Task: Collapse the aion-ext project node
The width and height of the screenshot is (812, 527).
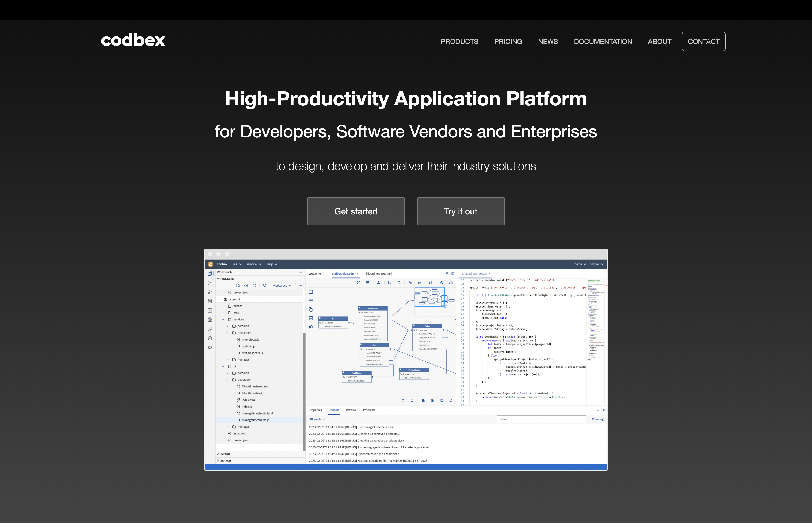Action: pos(219,299)
